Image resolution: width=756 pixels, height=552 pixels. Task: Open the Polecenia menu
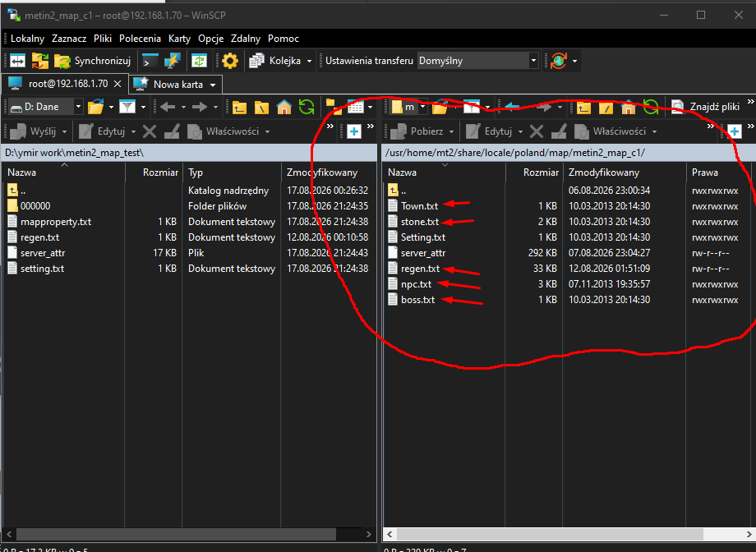pyautogui.click(x=140, y=39)
